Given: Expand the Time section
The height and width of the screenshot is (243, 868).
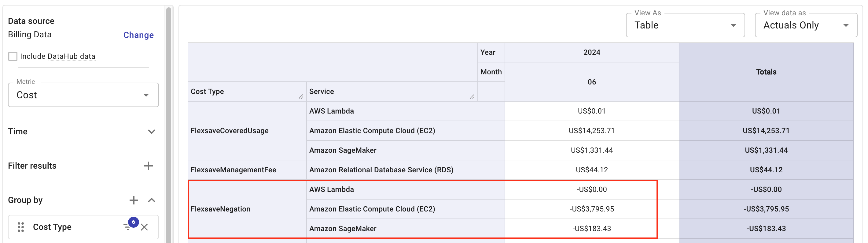Looking at the screenshot, I should [151, 131].
